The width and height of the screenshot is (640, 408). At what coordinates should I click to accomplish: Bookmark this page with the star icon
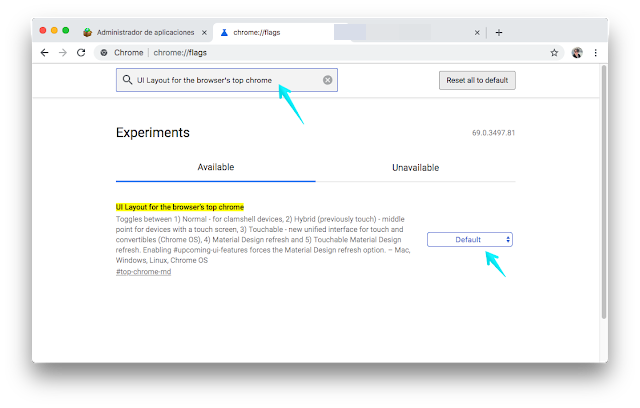click(554, 52)
